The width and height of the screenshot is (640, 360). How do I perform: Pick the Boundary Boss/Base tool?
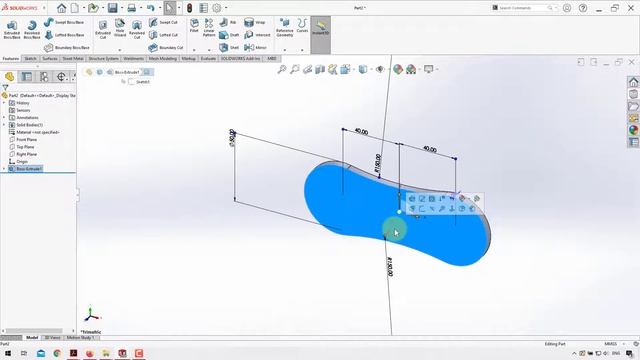tap(66, 47)
